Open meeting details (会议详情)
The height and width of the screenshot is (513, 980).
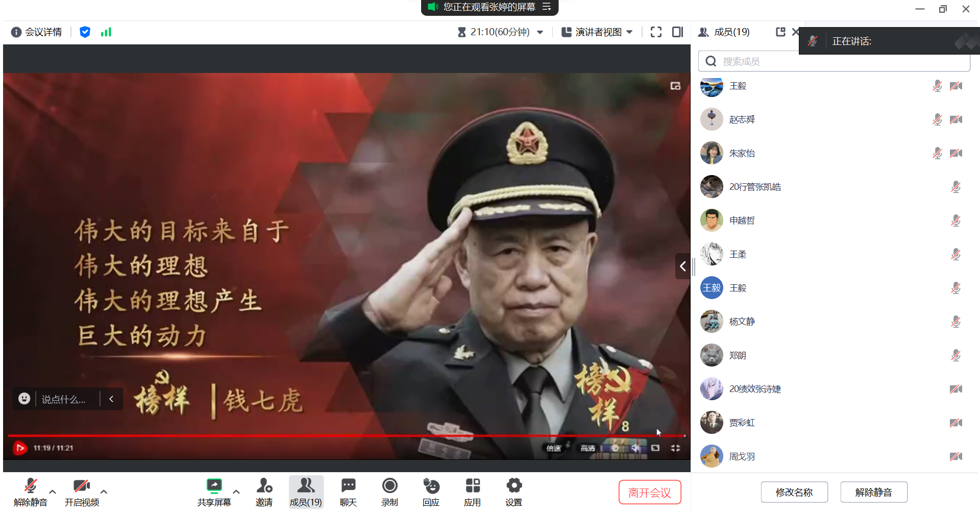point(37,32)
